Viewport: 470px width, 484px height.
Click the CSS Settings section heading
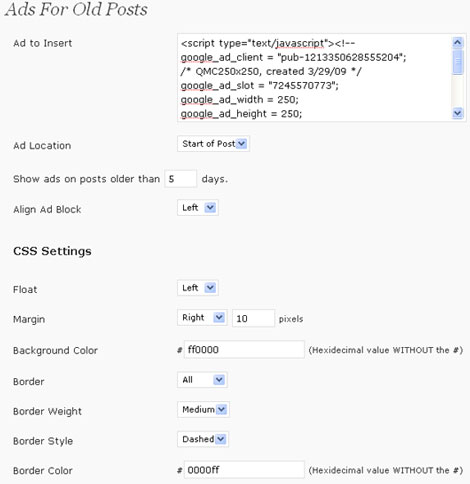pos(52,251)
